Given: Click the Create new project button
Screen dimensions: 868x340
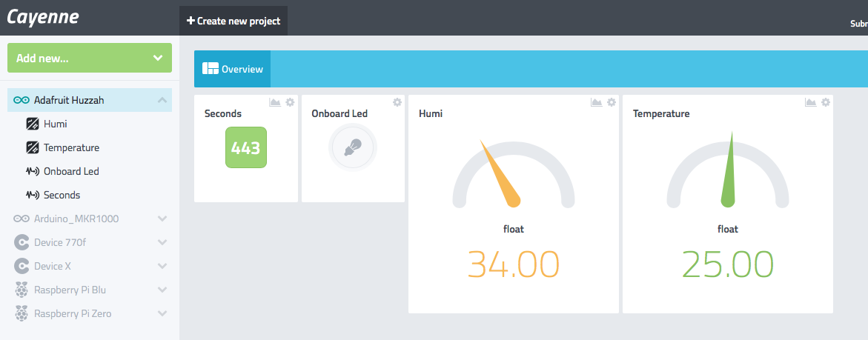Looking at the screenshot, I should (x=233, y=21).
